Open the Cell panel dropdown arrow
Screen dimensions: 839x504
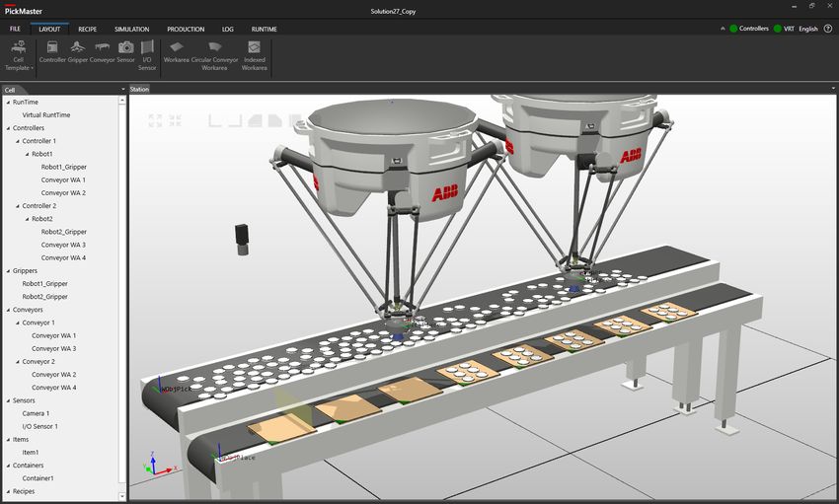(123, 89)
